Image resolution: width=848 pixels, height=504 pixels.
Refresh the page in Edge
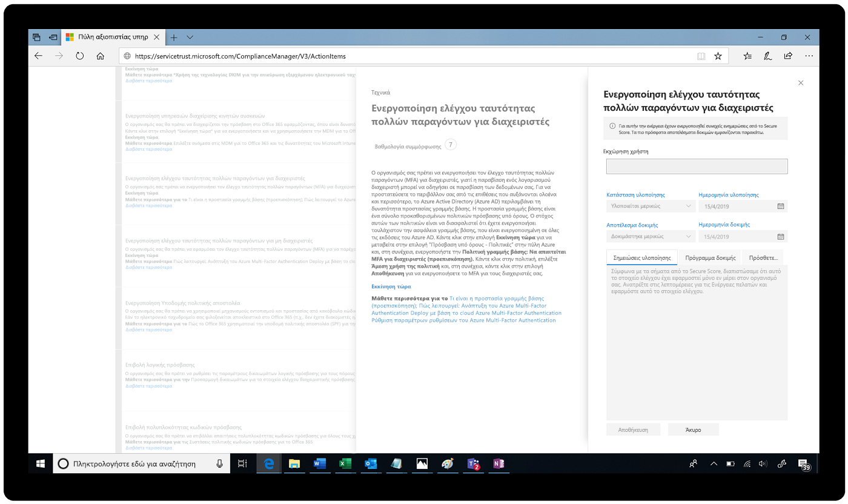tap(80, 56)
